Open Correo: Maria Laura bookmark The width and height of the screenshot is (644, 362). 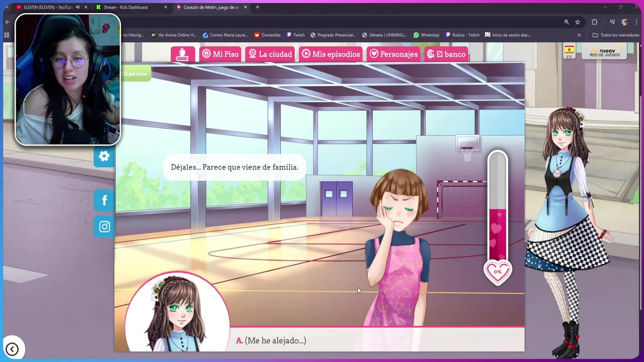click(225, 35)
